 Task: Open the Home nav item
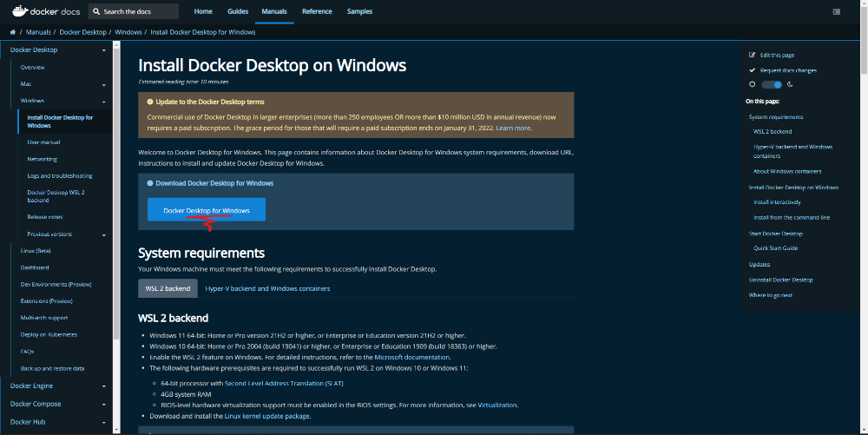click(203, 11)
